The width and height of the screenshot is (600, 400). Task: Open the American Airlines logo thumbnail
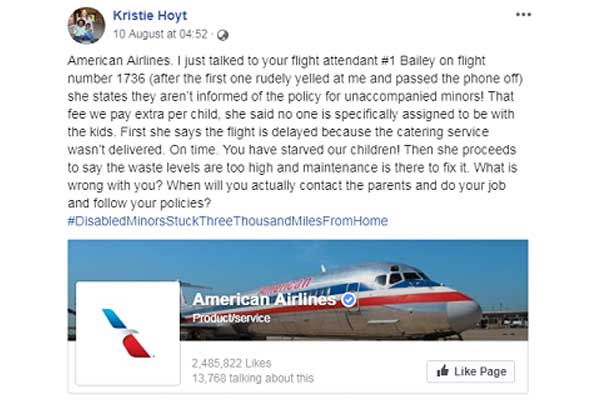[x=127, y=332]
